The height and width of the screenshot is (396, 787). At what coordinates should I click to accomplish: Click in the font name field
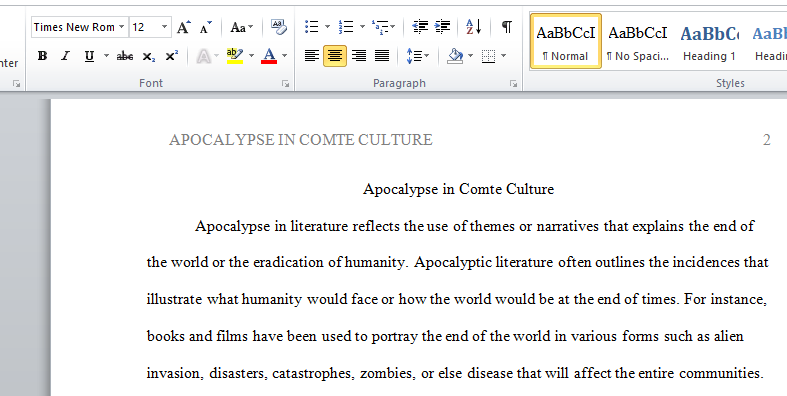pyautogui.click(x=74, y=27)
